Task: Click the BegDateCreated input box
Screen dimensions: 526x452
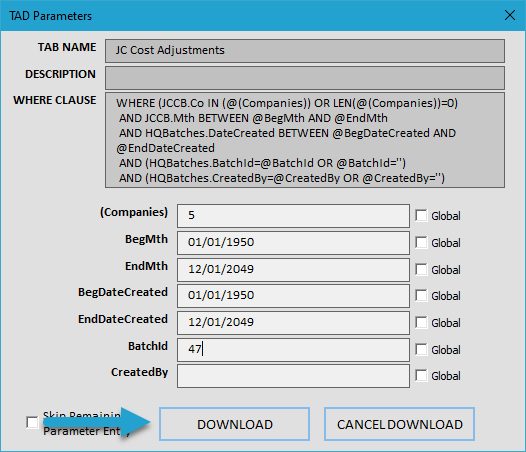Action: pyautogui.click(x=294, y=296)
